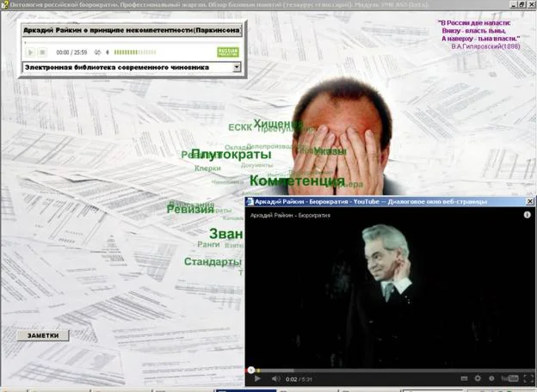Open video on YouTube logo

point(509,378)
